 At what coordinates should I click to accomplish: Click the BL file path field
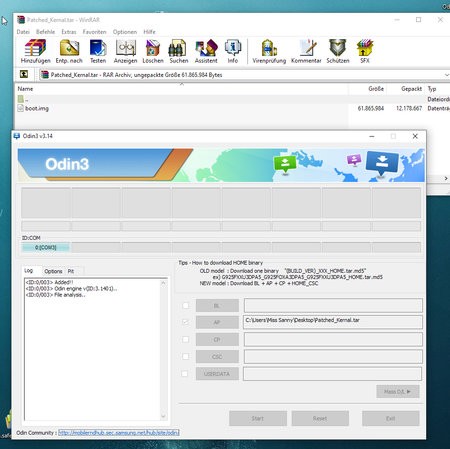tap(333, 305)
